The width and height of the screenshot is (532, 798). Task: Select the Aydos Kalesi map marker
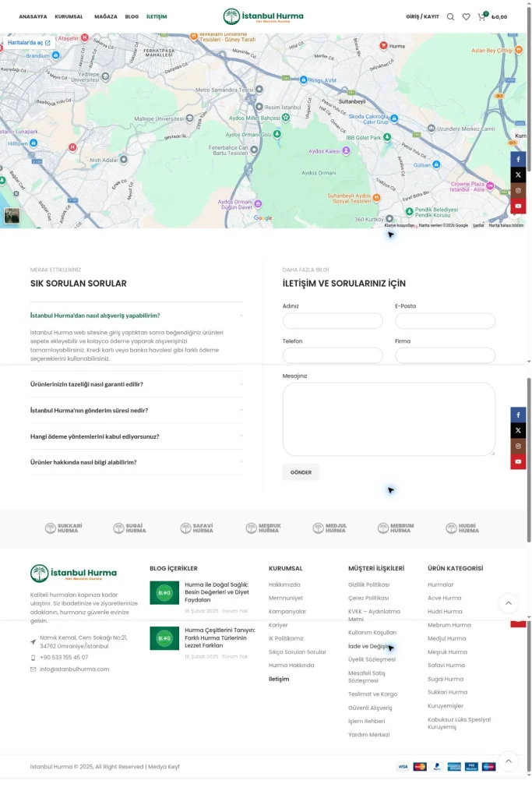pos(347,150)
